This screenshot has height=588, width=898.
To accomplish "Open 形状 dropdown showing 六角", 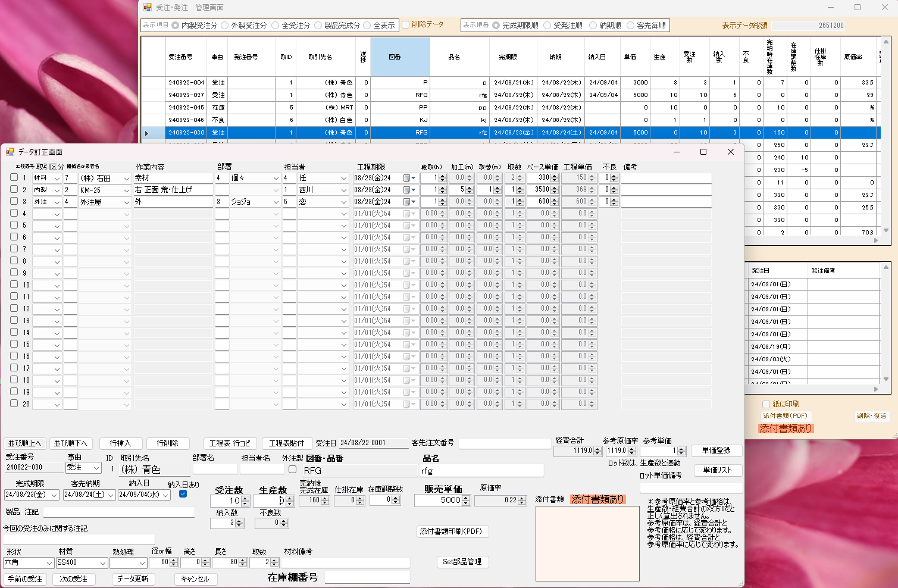I will point(49,563).
